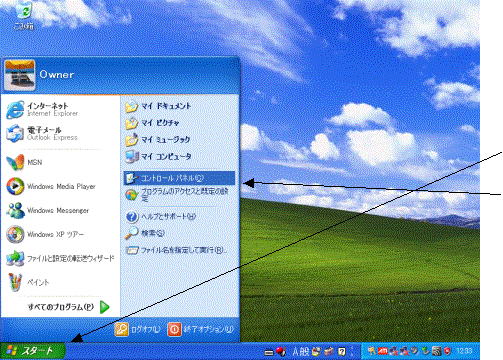Start Windows Messenger
The height and width of the screenshot is (360, 503).
(x=48, y=210)
